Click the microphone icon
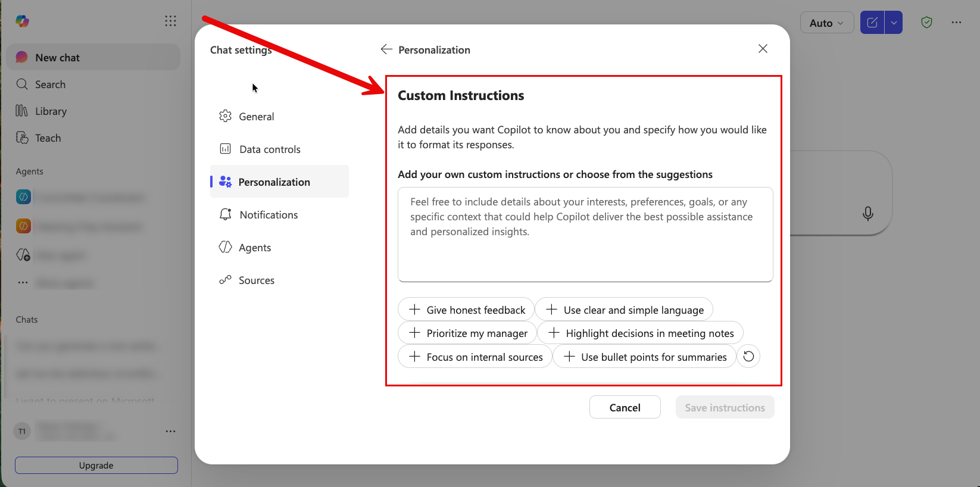This screenshot has width=980, height=487. [868, 213]
